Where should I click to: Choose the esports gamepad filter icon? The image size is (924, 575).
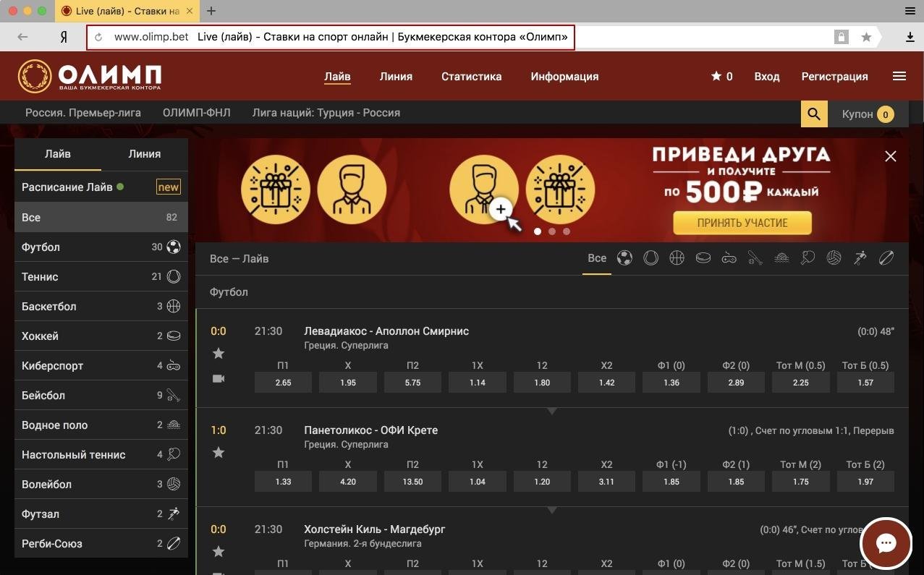[x=729, y=257]
